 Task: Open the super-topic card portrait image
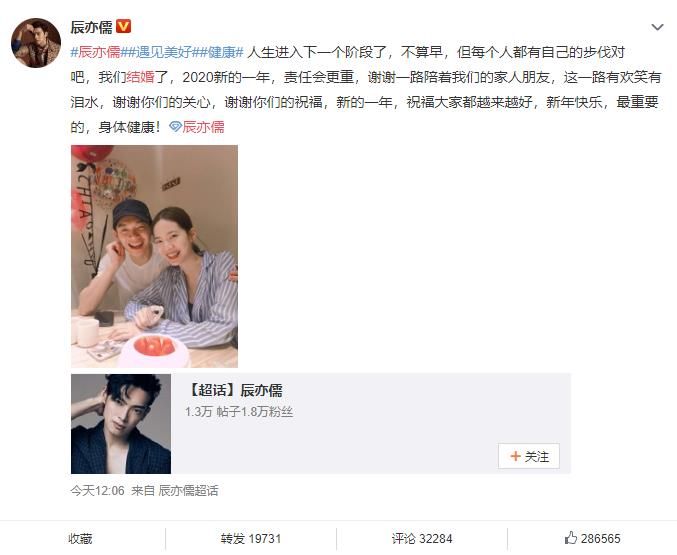point(121,424)
